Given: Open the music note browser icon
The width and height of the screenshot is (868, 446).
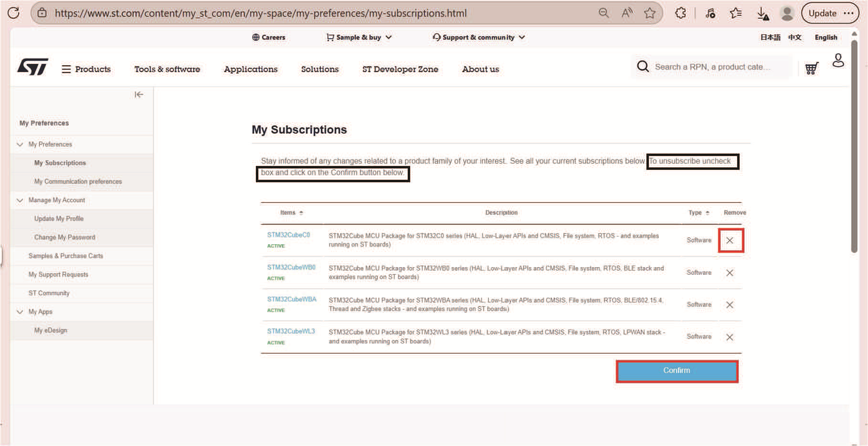Looking at the screenshot, I should 710,13.
